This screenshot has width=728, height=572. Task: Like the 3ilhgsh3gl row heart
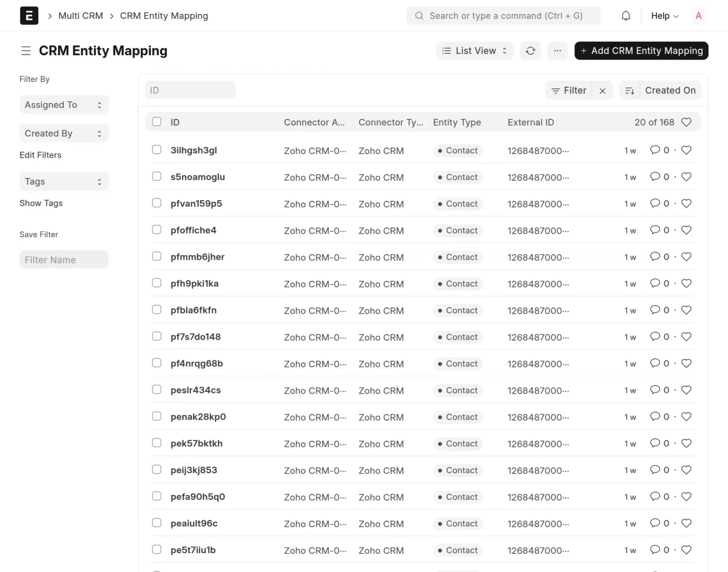tap(686, 150)
